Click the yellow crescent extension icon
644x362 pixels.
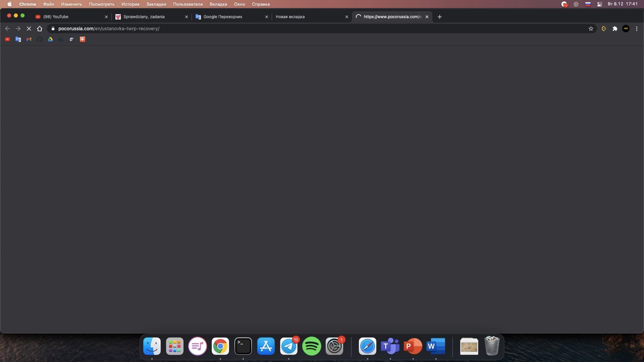click(604, 29)
